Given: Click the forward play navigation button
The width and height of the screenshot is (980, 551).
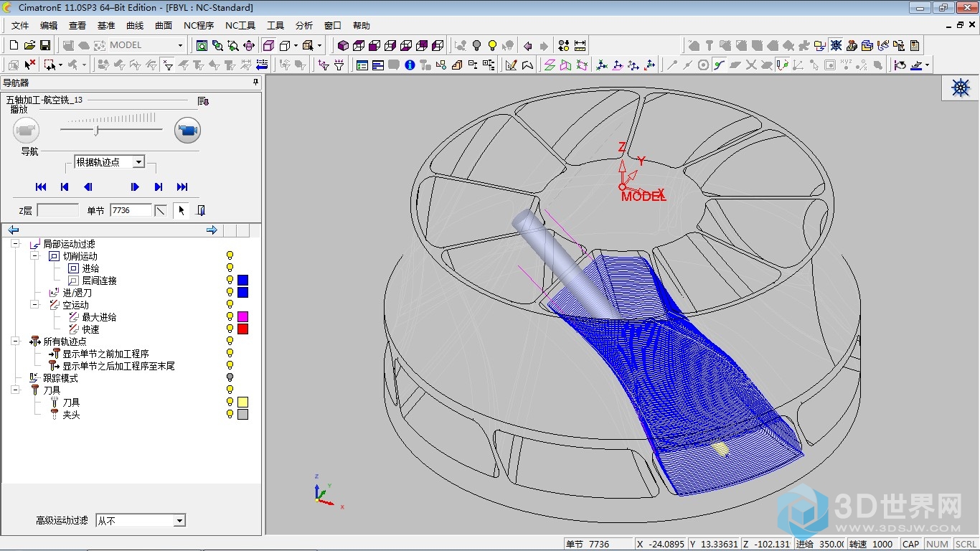Looking at the screenshot, I should [135, 187].
